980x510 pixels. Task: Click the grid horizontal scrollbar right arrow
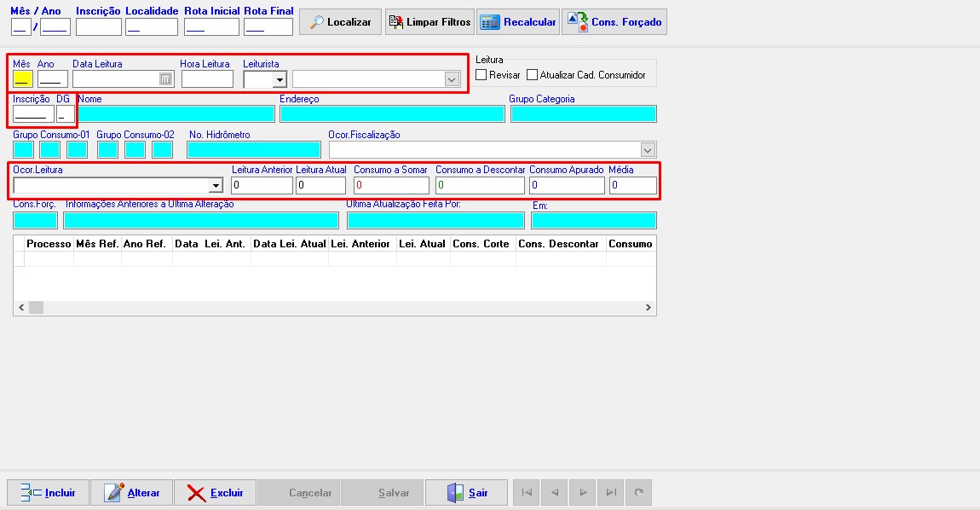tap(649, 308)
